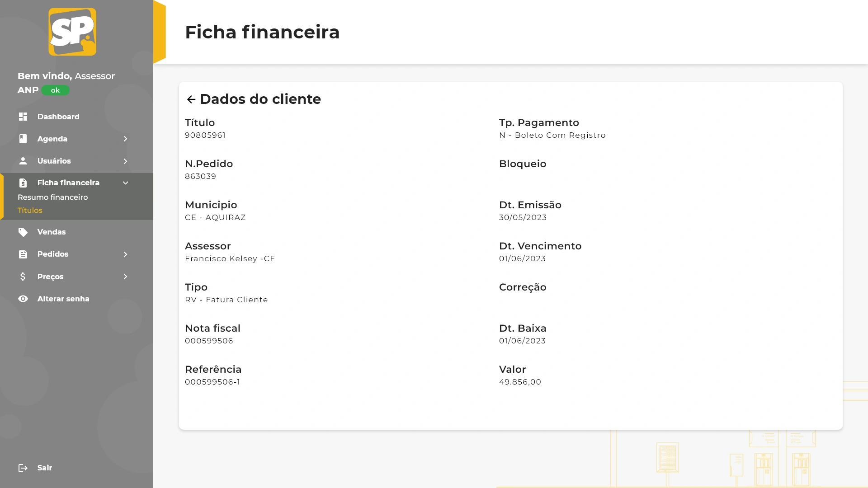The image size is (868, 488).
Task: Click the Sair logout icon
Action: tap(23, 468)
